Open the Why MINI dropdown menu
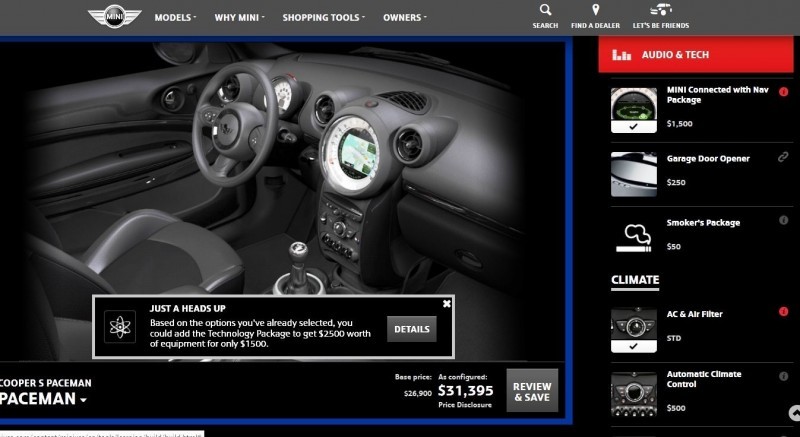Image resolution: width=800 pixels, height=437 pixels. click(239, 17)
